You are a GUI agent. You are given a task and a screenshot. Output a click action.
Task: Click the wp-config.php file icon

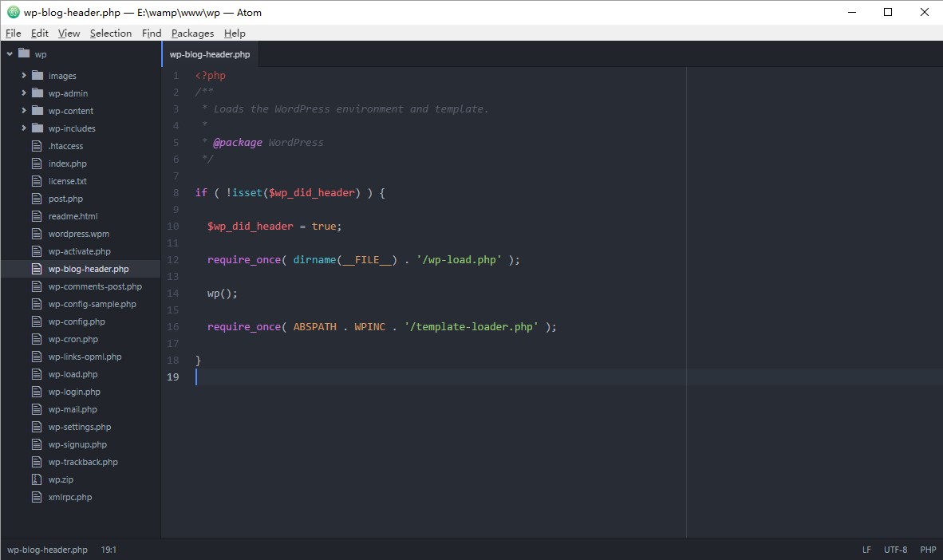36,321
